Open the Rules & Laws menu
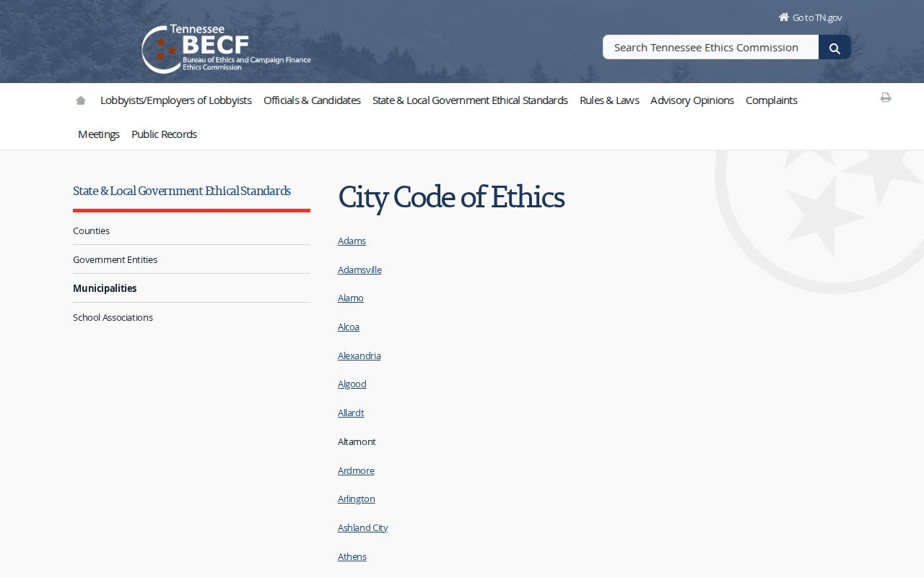The height and width of the screenshot is (578, 924). 609,100
